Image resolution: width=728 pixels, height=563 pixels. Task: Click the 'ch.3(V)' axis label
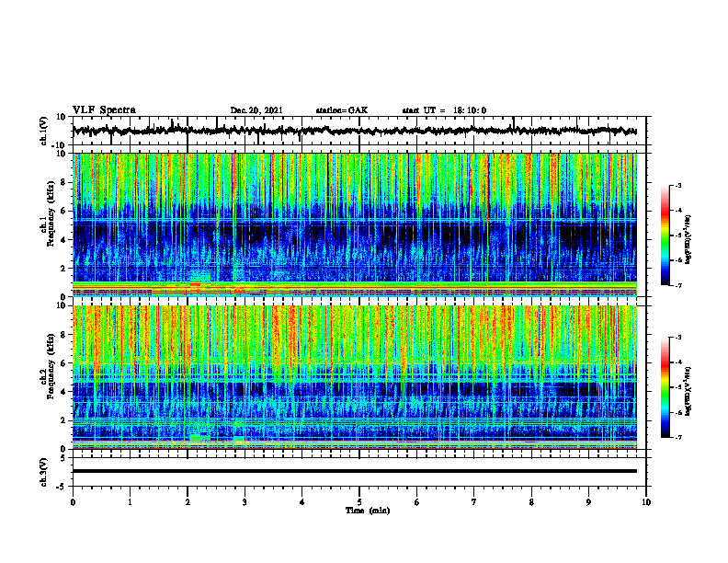click(44, 472)
